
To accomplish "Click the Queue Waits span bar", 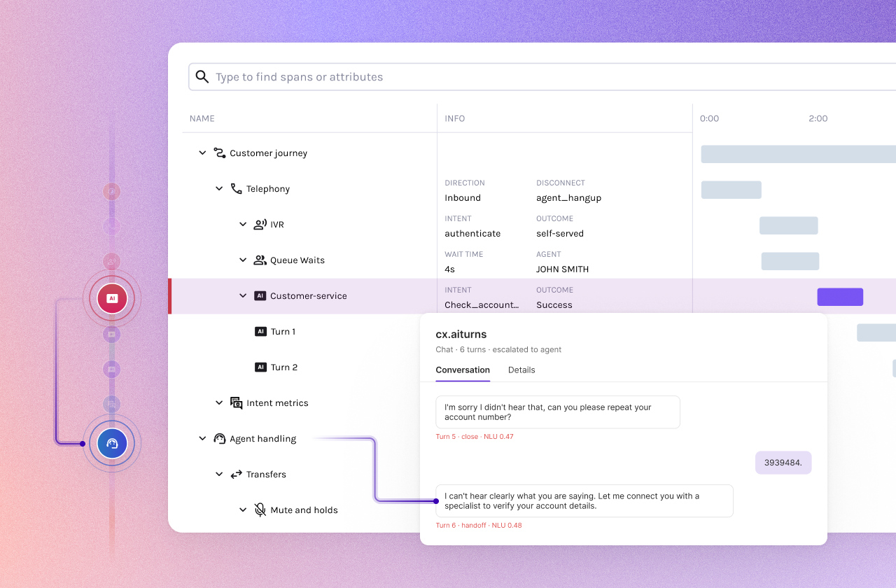I will tap(790, 261).
